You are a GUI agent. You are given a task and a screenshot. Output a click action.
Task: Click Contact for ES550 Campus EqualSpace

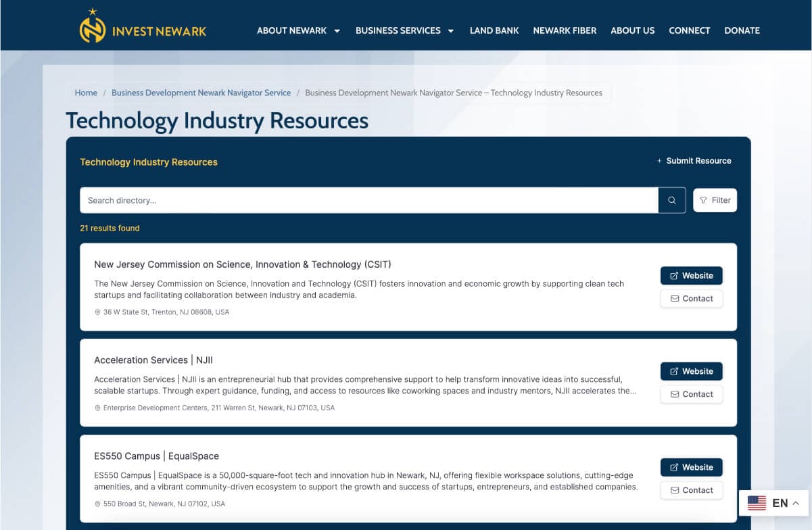691,490
